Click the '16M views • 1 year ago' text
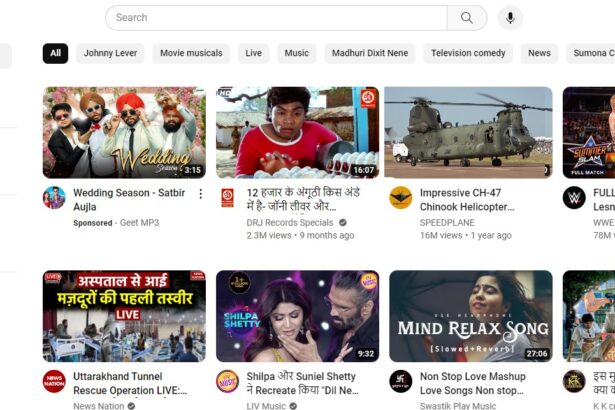The width and height of the screenshot is (615, 410). click(x=466, y=235)
